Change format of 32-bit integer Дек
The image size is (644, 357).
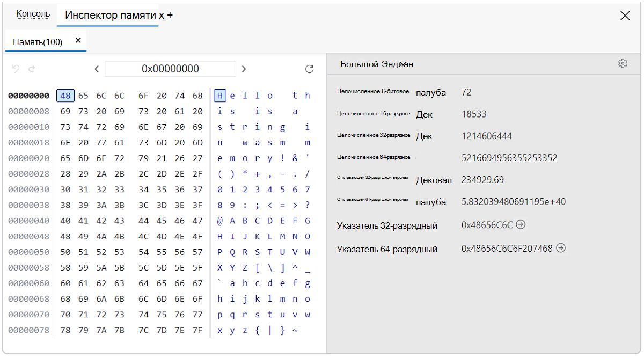click(424, 136)
